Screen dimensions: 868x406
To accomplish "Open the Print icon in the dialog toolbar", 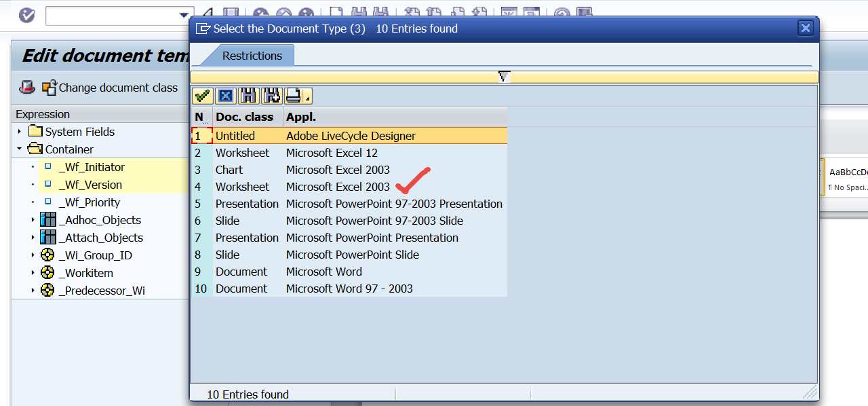I will [292, 95].
